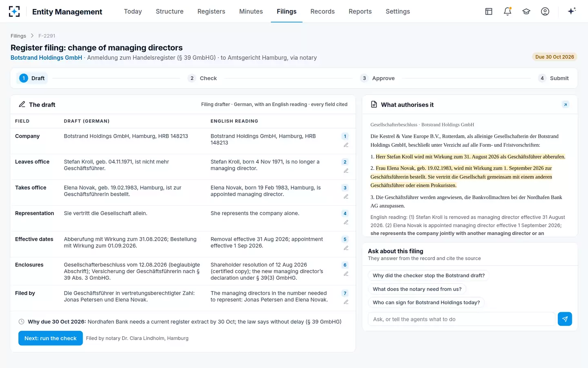Select the Approve step in progress bar

click(378, 78)
